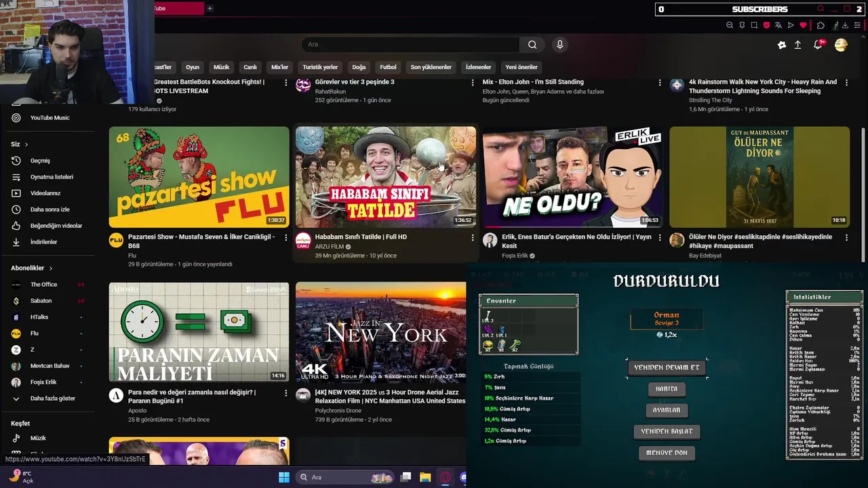
Task: Click Yeniden Devam Et in game menu
Action: [667, 367]
